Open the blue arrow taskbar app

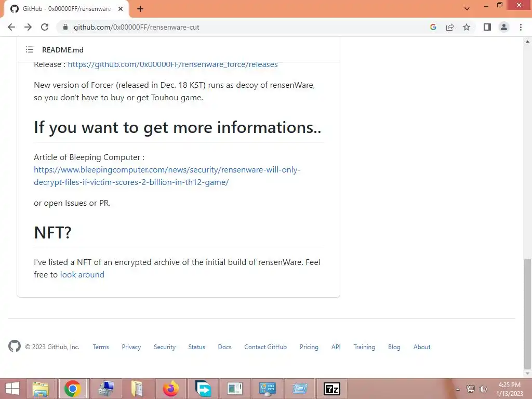point(203,389)
